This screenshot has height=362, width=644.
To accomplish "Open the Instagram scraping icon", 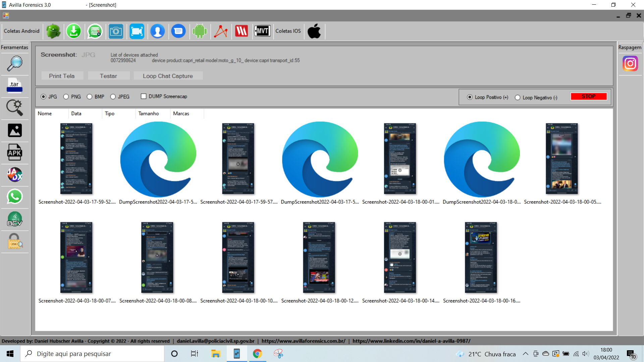I will [x=630, y=63].
